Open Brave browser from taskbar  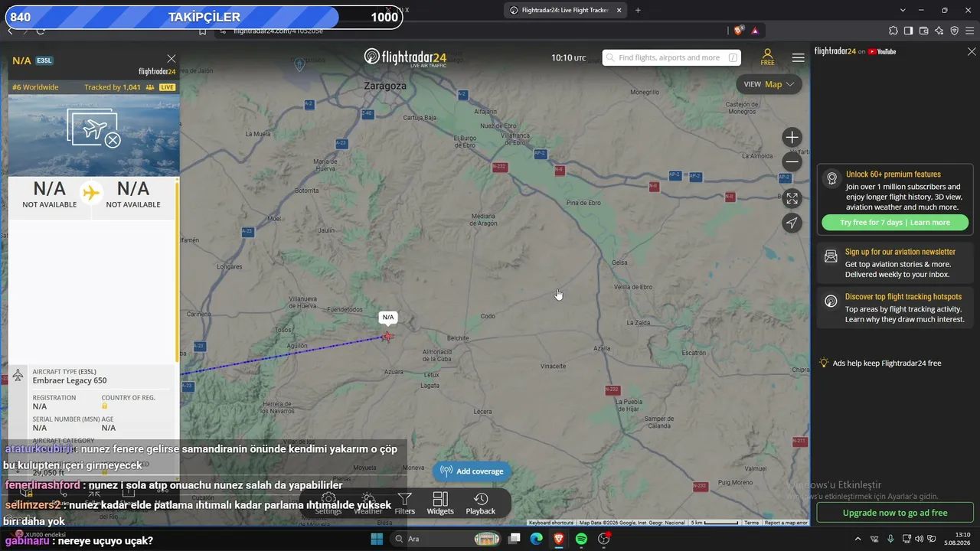(x=559, y=539)
